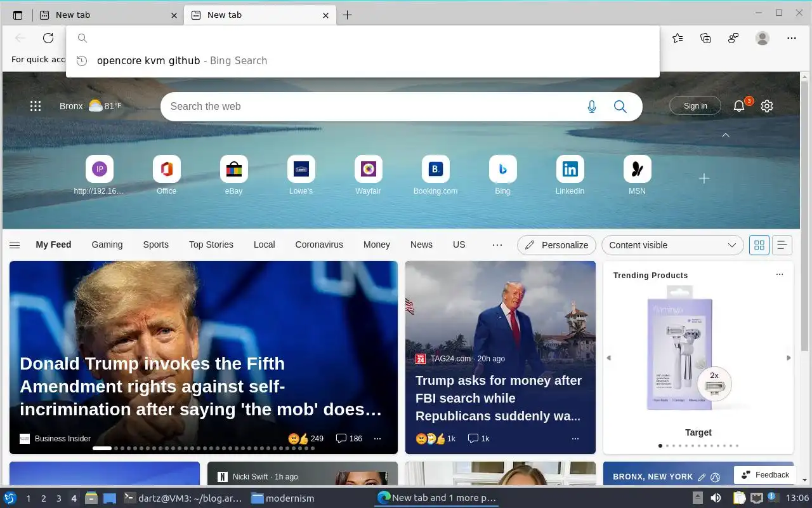This screenshot has width=812, height=508.
Task: Switch to the first New tab
Action: pos(108,15)
